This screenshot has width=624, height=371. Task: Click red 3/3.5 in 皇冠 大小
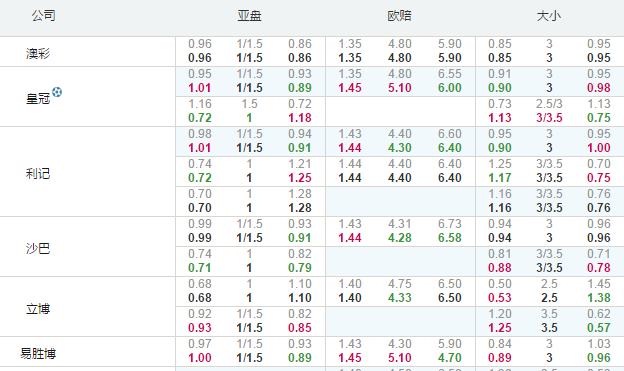(549, 118)
